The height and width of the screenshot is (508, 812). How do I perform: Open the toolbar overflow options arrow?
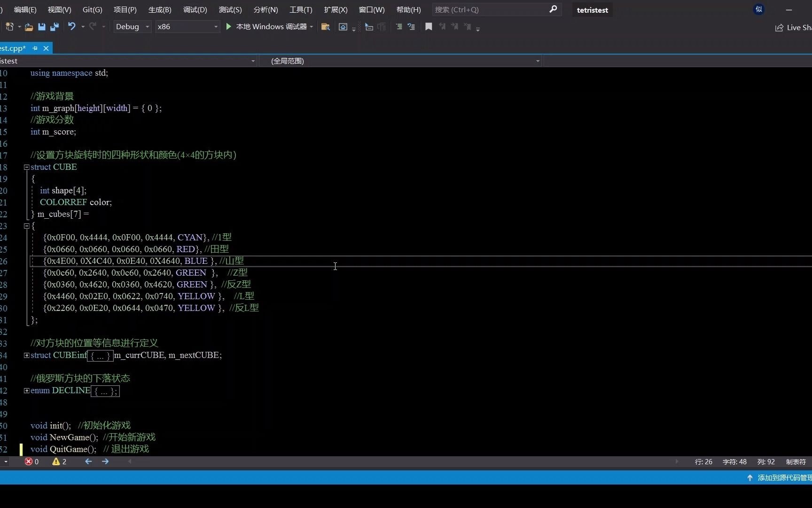point(478,29)
